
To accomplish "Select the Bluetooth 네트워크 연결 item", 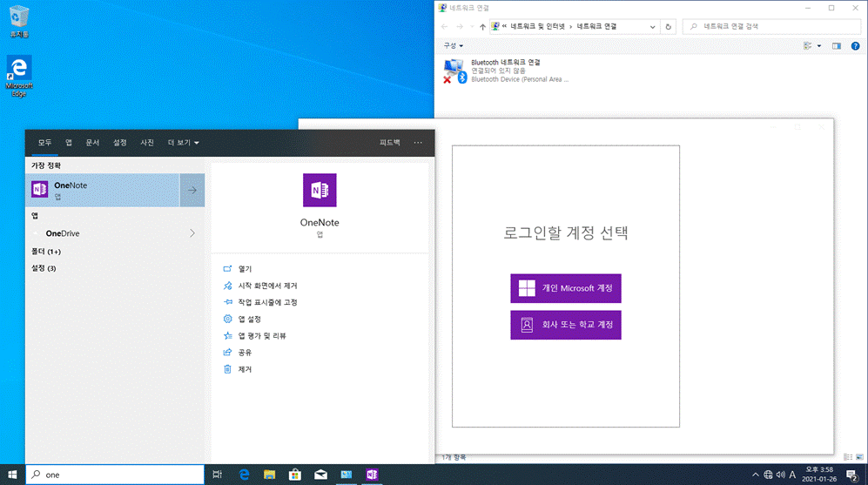I will click(506, 71).
